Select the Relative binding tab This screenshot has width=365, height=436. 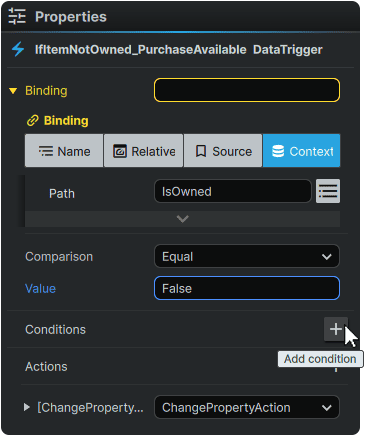(x=144, y=151)
